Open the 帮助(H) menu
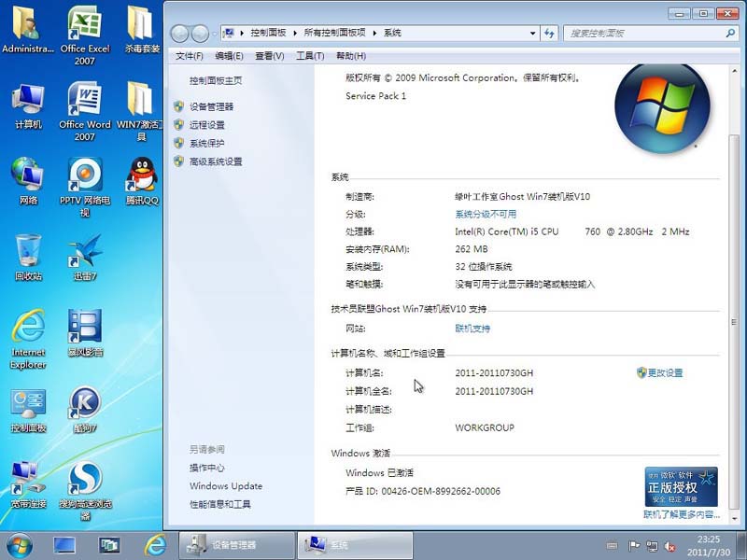The height and width of the screenshot is (560, 747). point(351,56)
